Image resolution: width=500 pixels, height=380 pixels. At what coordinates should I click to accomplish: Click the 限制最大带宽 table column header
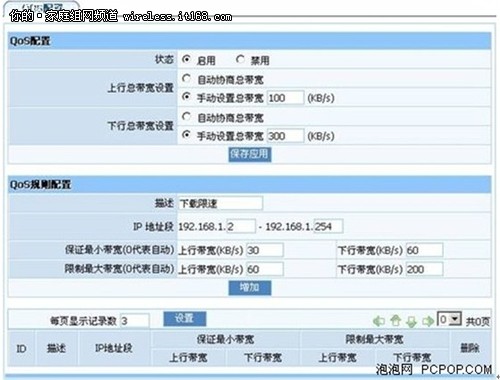374,339
